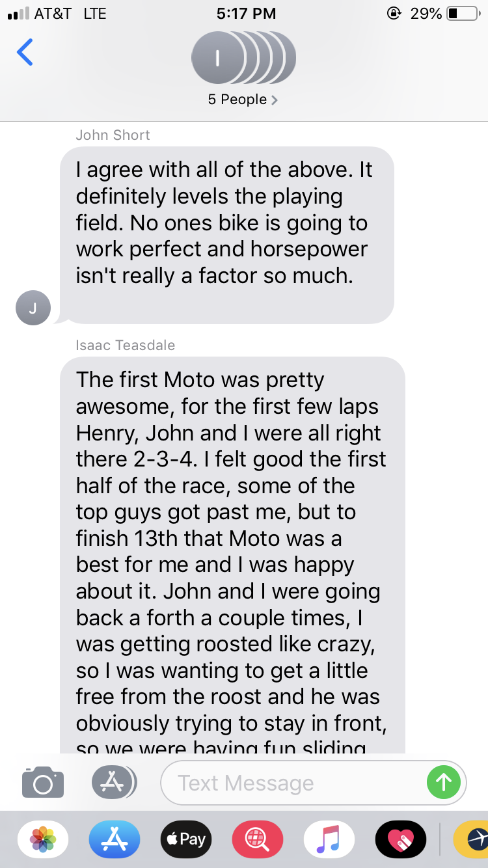Tap the J contact avatar
This screenshot has width=488, height=868.
[x=33, y=307]
